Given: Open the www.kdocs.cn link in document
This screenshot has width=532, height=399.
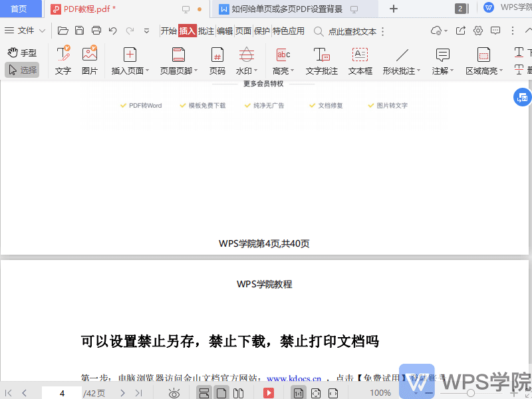Looking at the screenshot, I should point(294,378).
